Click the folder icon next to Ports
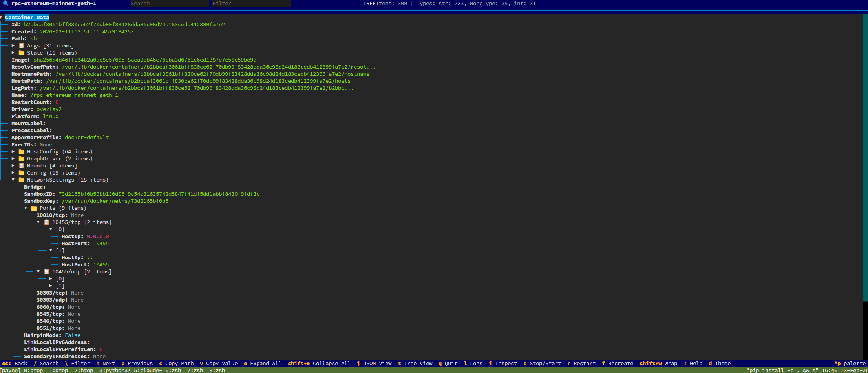 coord(34,208)
